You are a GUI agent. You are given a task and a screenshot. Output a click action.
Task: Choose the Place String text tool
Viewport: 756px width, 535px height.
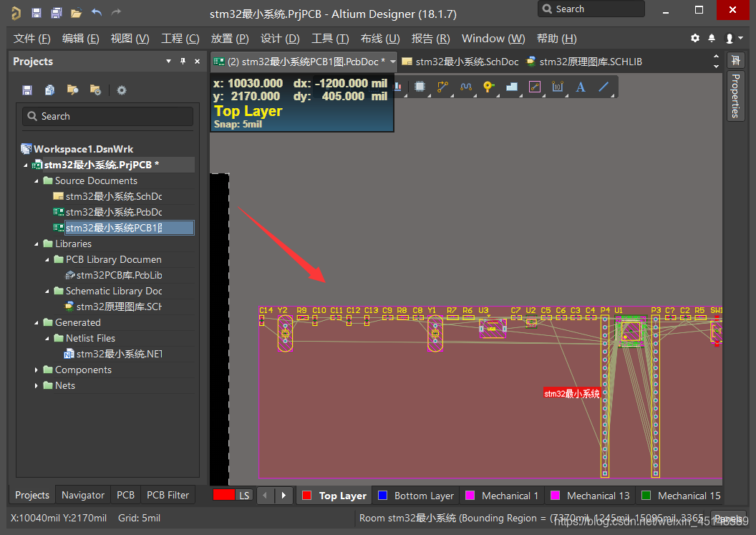[581, 87]
